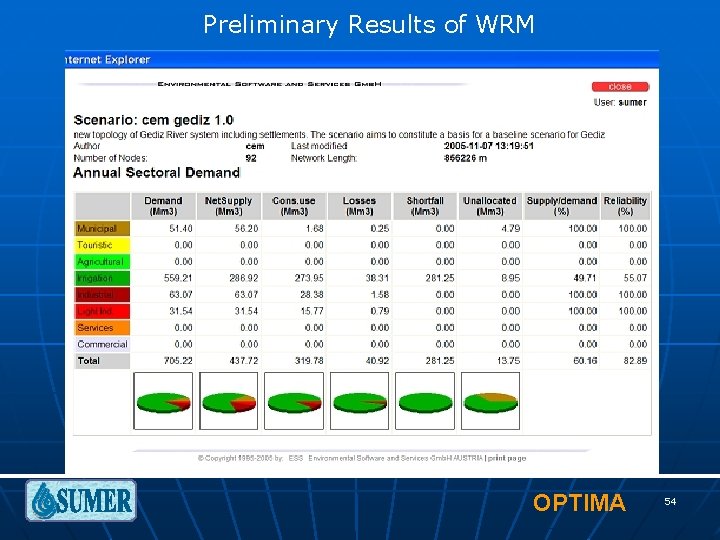Click the SUMER logo on the slide
720x540 pixels.
(81, 501)
